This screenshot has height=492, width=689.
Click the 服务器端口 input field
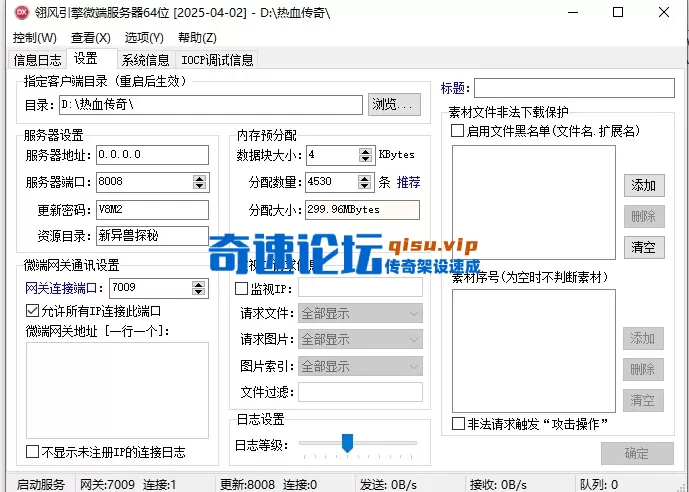[x=144, y=182]
